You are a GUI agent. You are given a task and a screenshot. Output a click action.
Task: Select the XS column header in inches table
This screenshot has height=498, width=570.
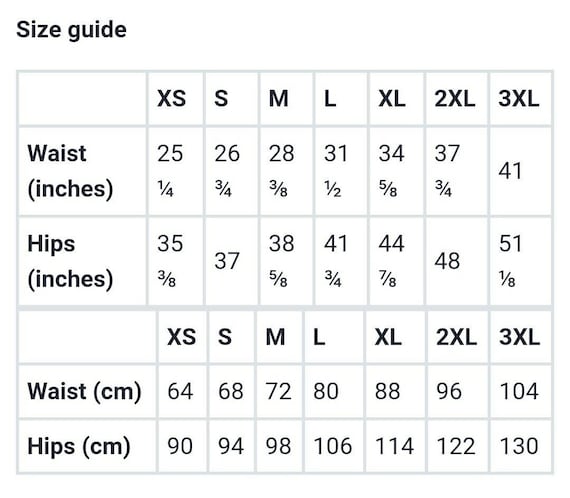[x=176, y=99]
